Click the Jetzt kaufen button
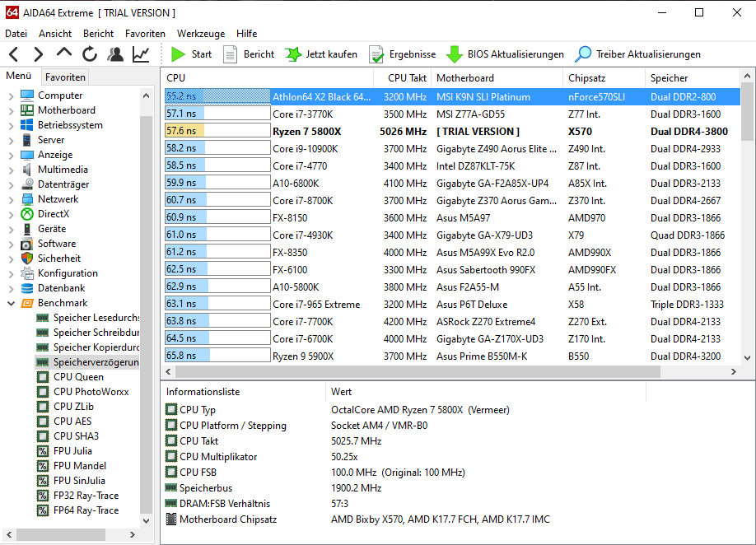The image size is (756, 545). 321,54
